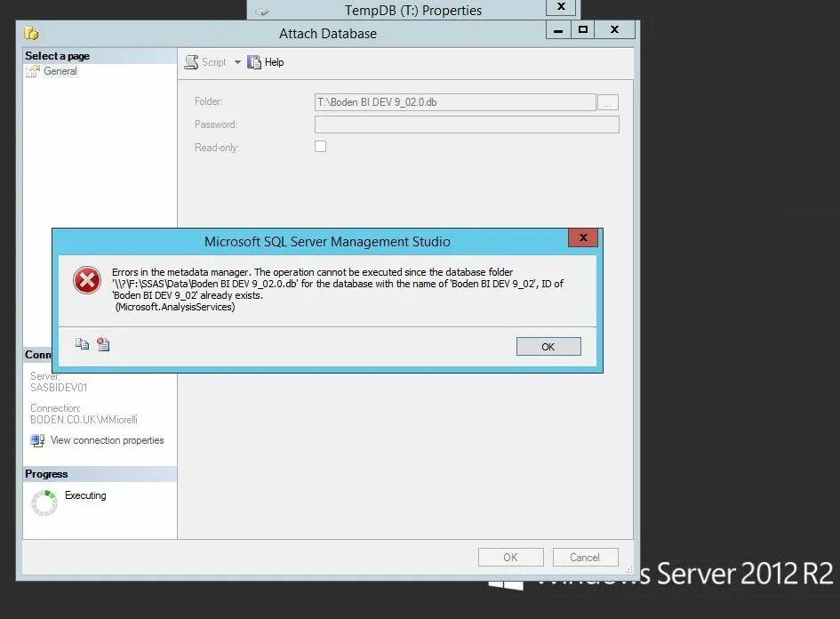Cancel the Attach Database dialog
Screen dimensions: 840x619
(x=585, y=557)
